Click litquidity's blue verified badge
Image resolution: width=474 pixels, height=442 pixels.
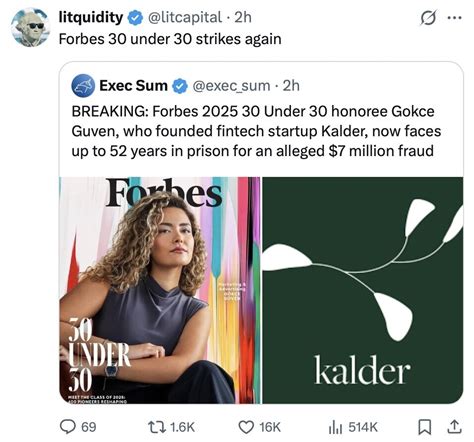pyautogui.click(x=135, y=17)
